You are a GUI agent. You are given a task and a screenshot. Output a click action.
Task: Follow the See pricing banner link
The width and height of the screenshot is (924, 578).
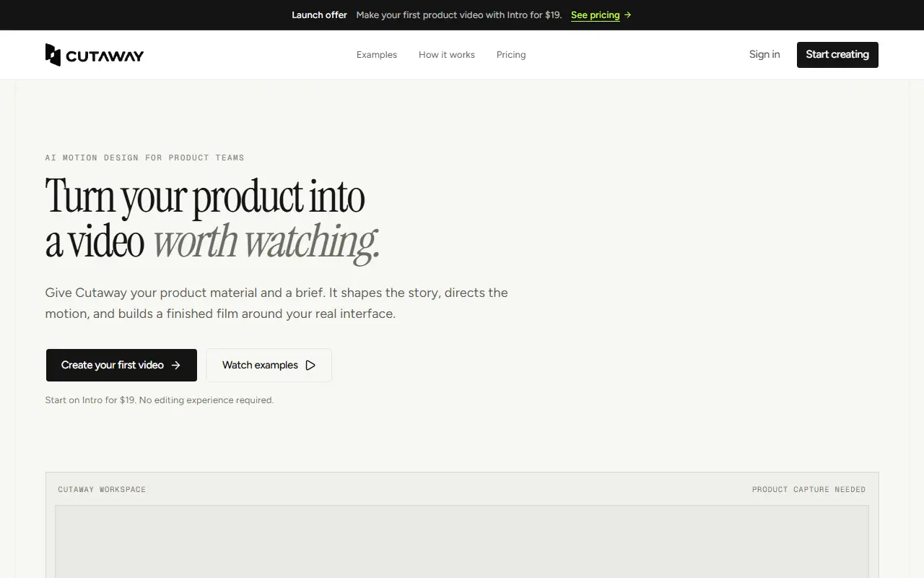click(x=596, y=15)
